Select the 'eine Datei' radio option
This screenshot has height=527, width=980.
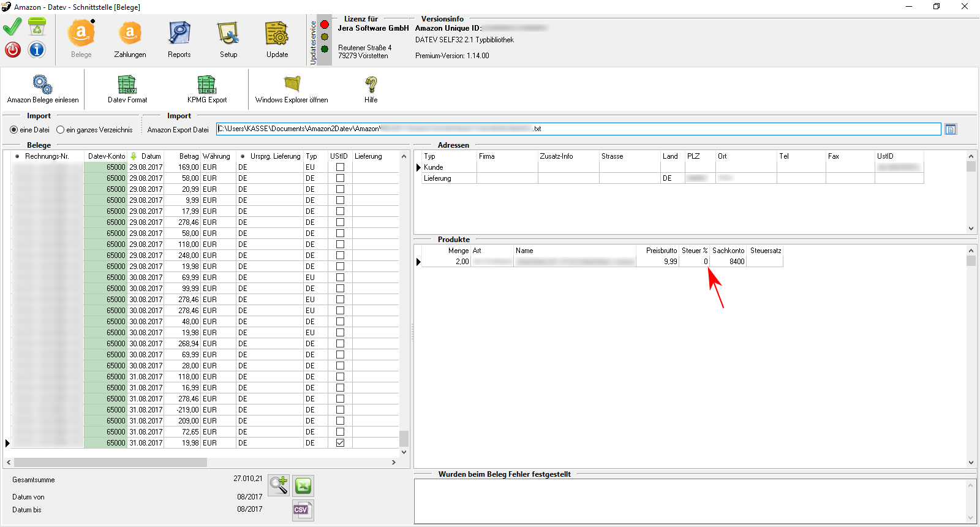[14, 130]
